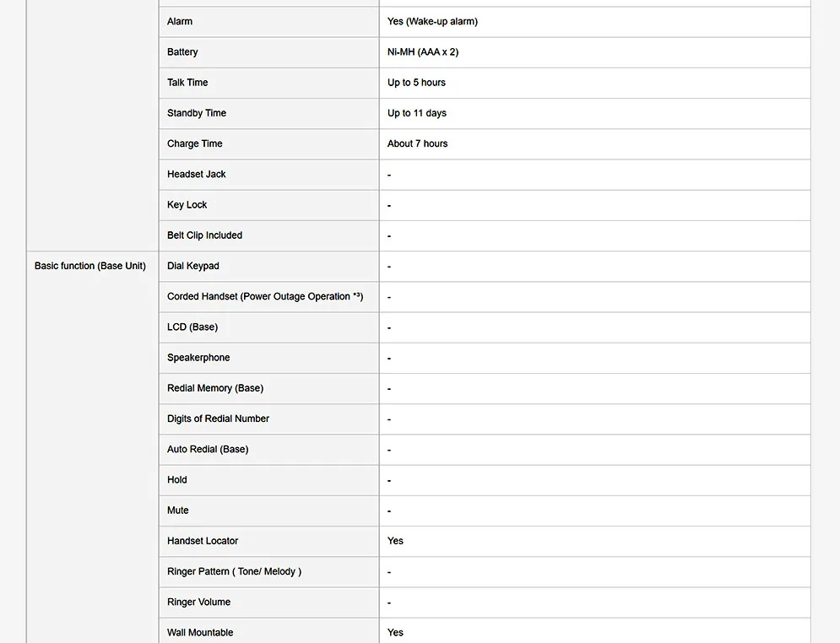Image resolution: width=840 pixels, height=643 pixels.
Task: Click the Handset Locator row label
Action: [x=203, y=541]
